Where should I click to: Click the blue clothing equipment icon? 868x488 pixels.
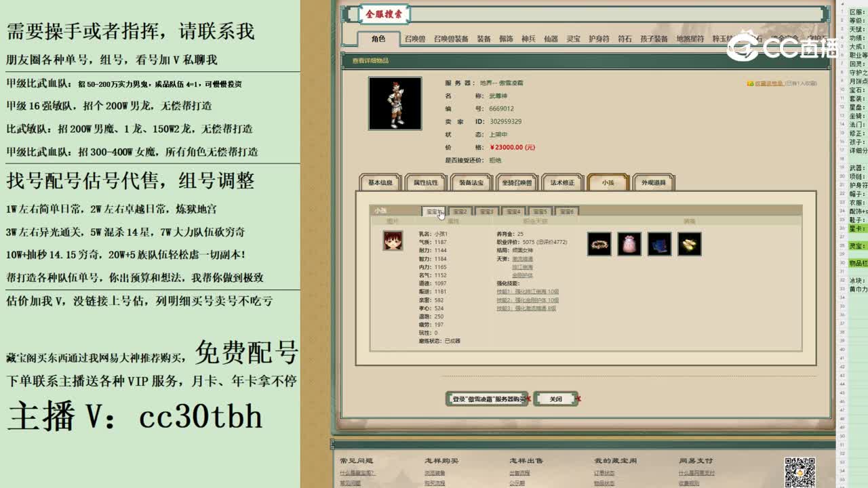[x=659, y=244]
